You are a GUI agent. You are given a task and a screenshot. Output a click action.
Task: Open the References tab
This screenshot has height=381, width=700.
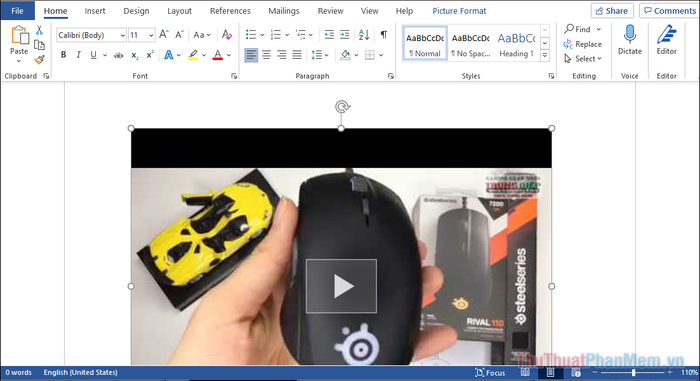coord(230,11)
